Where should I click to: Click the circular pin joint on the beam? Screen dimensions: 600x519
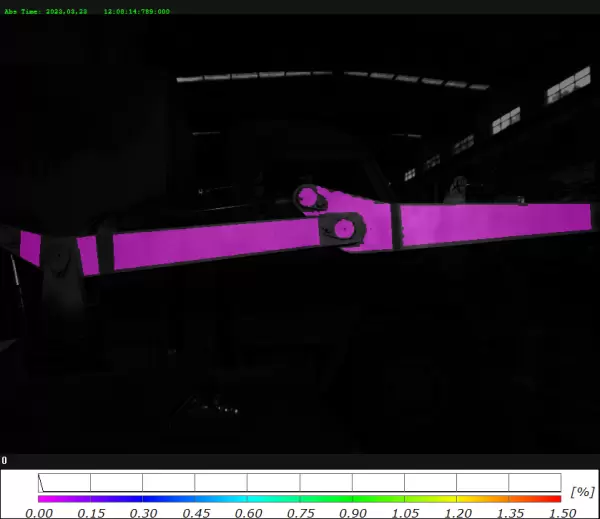[x=342, y=228]
